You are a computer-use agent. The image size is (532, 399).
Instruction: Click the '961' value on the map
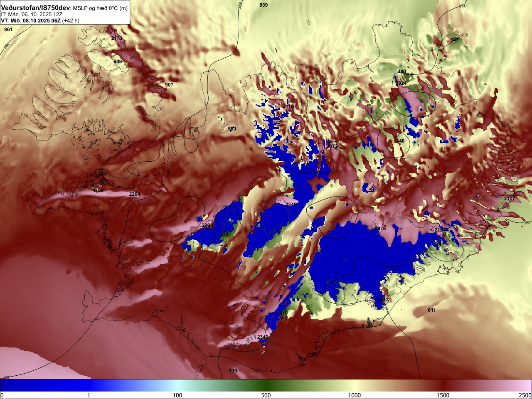tap(8, 30)
